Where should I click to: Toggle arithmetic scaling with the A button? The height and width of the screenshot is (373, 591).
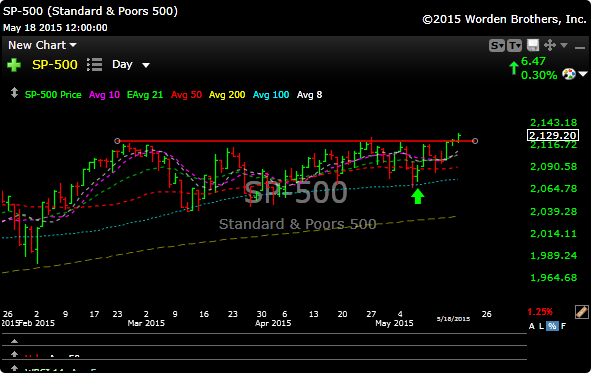coord(531,326)
